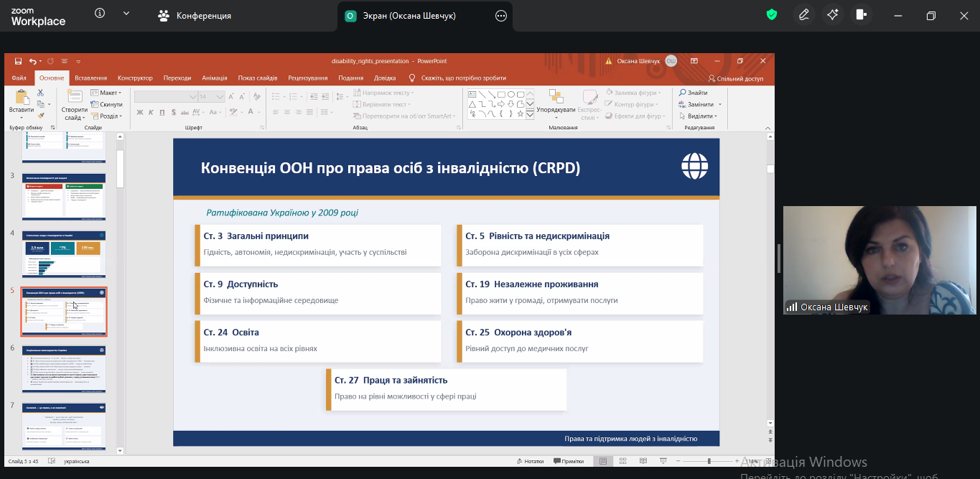The height and width of the screenshot is (479, 980).
Task: Switch to slide sorter view
Action: pyautogui.click(x=622, y=461)
